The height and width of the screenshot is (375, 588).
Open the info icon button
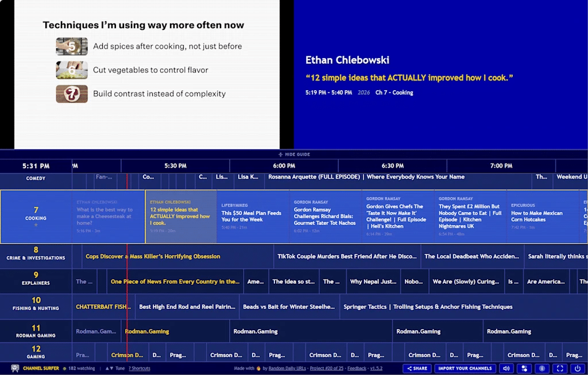click(x=541, y=369)
